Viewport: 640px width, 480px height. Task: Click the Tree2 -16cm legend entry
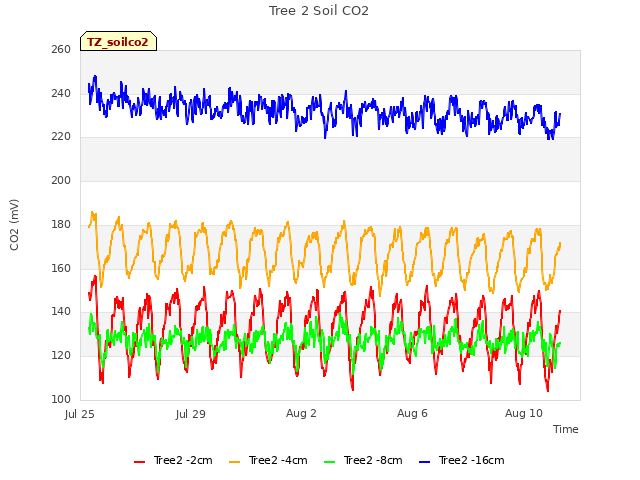(x=462, y=460)
